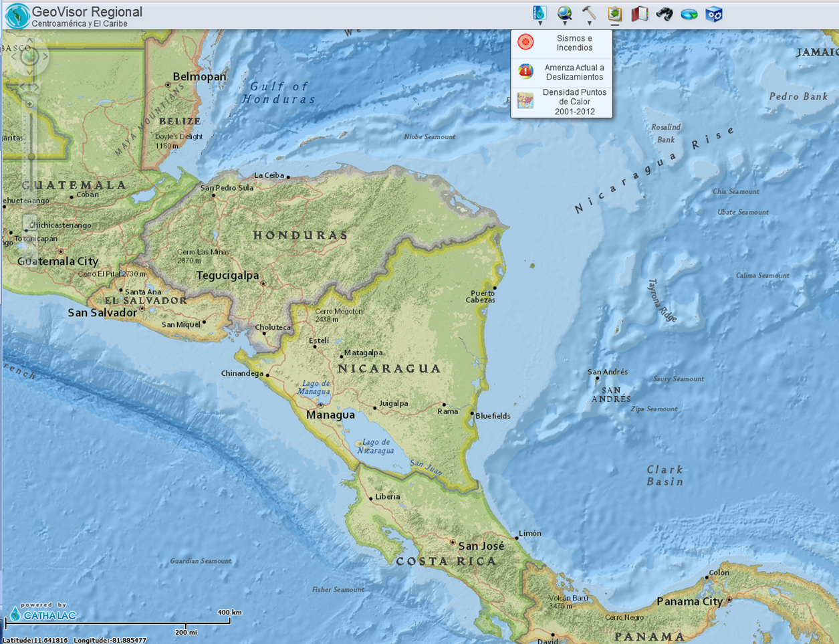Click the binoculars find tool

tap(665, 13)
